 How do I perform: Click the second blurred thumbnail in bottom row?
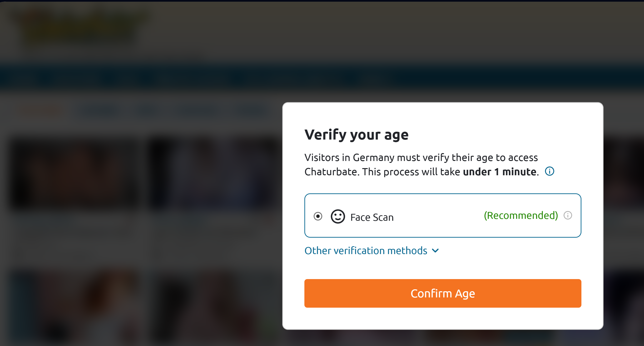[213, 308]
